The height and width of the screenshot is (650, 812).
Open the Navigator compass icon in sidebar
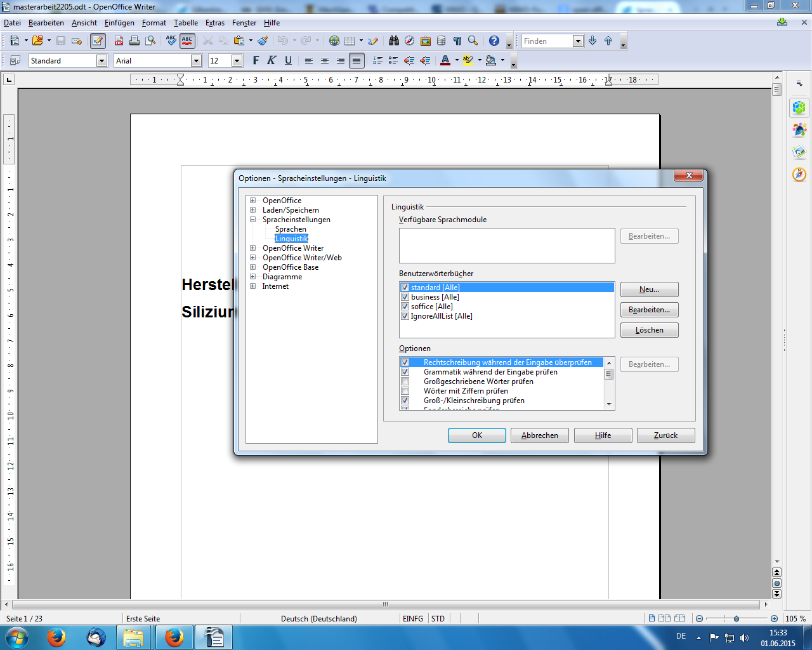coord(799,174)
